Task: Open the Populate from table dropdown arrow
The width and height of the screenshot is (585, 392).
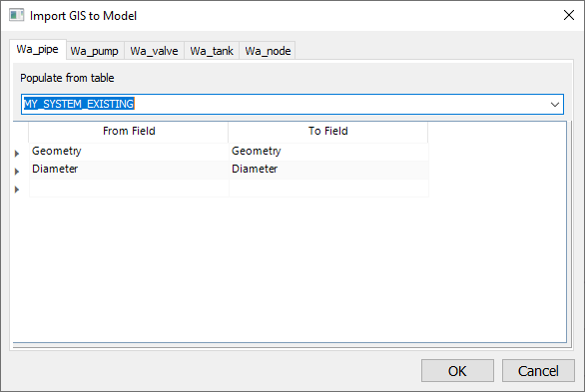Action: 555,105
